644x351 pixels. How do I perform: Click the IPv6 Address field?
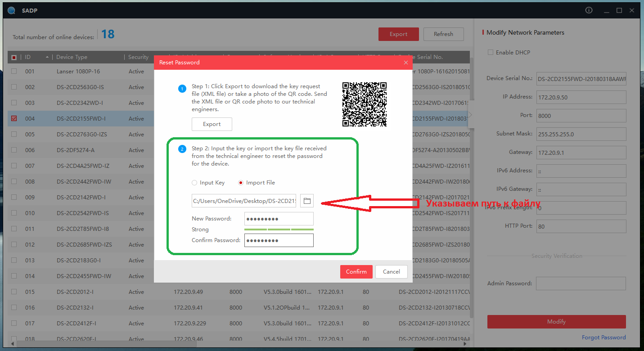pos(581,171)
